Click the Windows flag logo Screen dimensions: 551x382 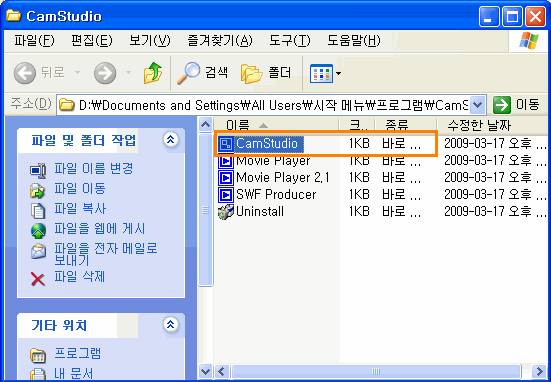click(529, 40)
